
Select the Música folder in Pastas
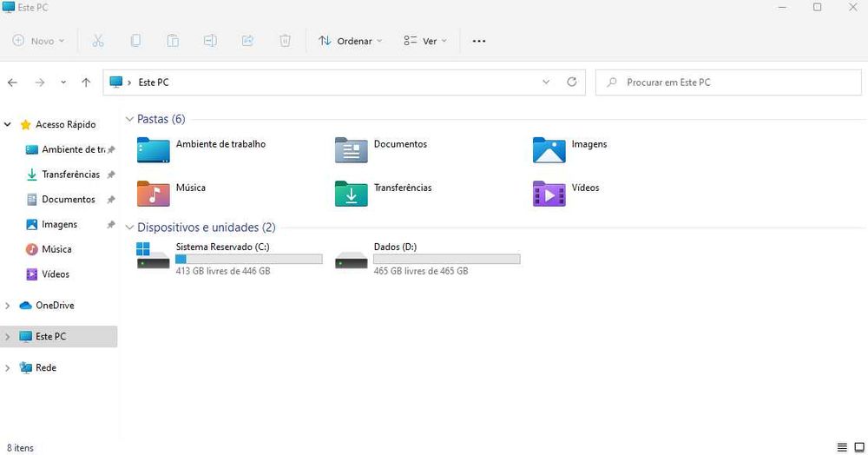point(172,193)
